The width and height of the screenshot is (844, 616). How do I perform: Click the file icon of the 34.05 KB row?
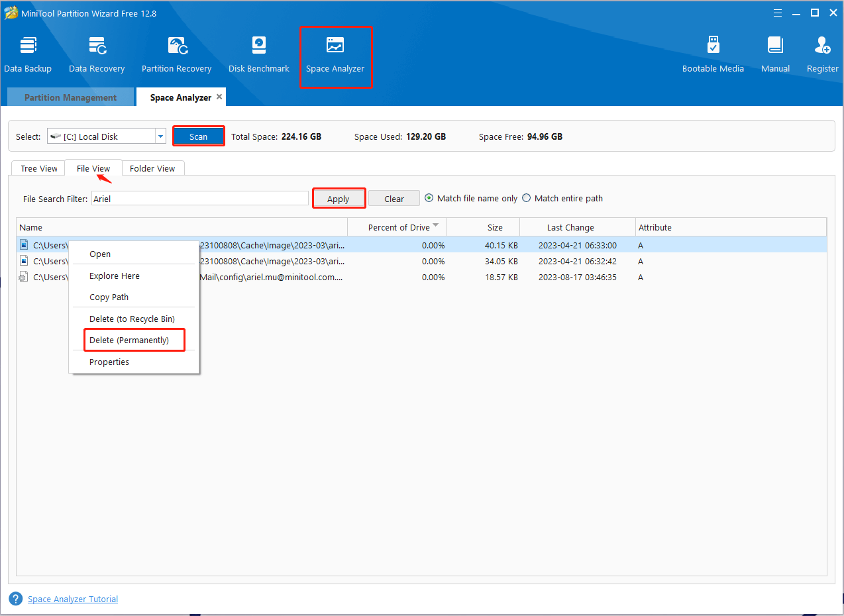[x=25, y=261]
